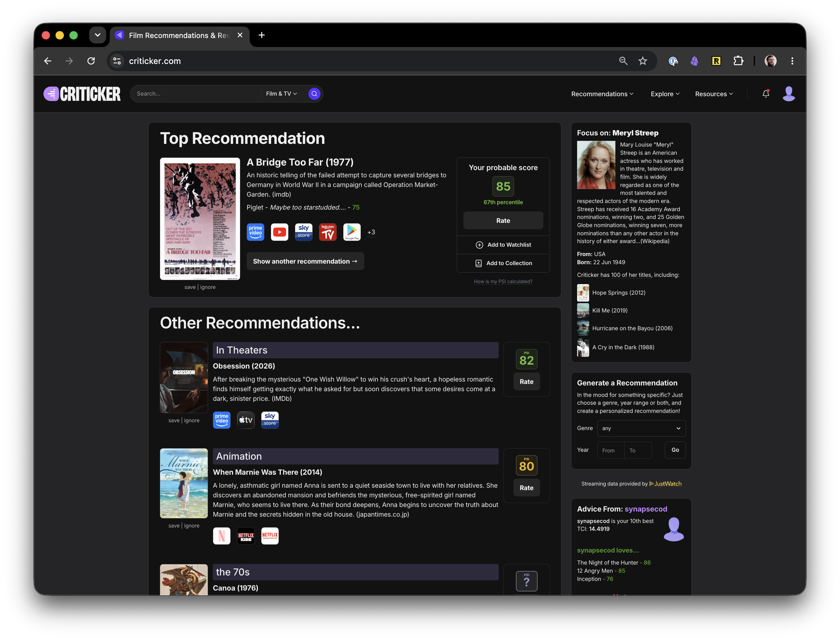Rate When Marnie Was There
840x640 pixels.
pos(526,488)
